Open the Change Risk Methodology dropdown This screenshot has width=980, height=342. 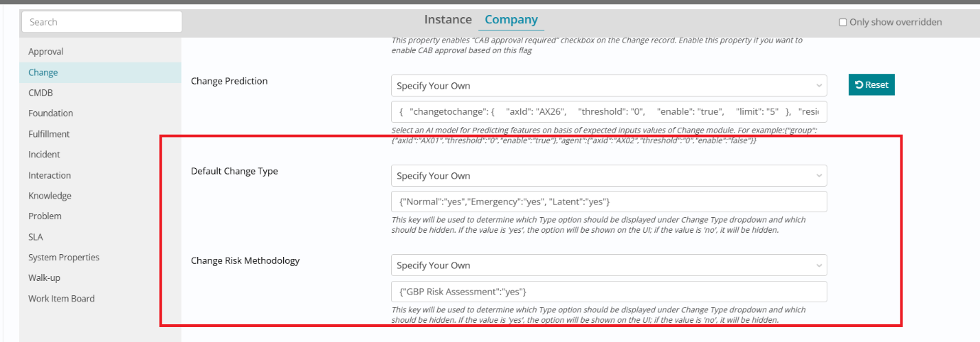pos(608,265)
